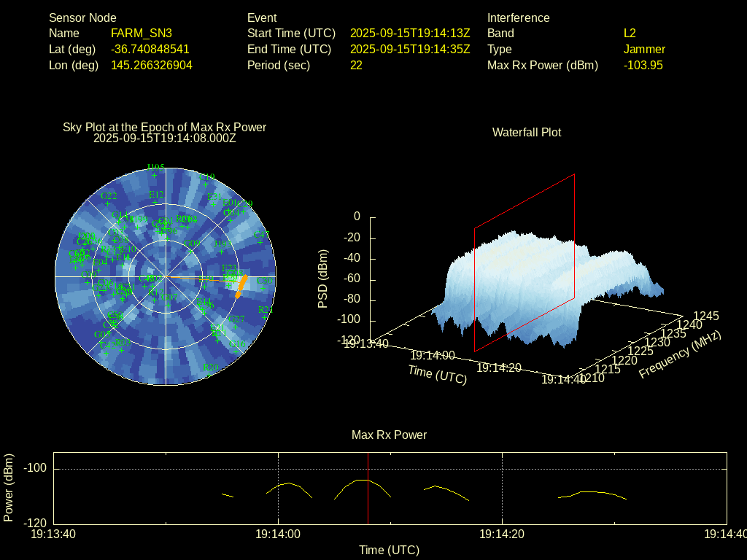Click the G22 satellite marker in sky plot
The image size is (747, 560).
[x=108, y=205]
